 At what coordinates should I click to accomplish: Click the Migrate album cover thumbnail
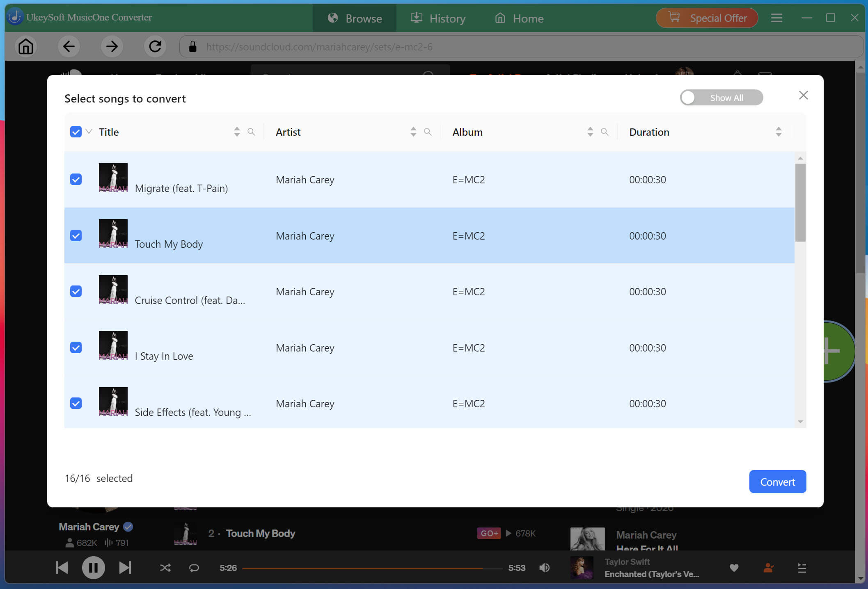point(113,178)
